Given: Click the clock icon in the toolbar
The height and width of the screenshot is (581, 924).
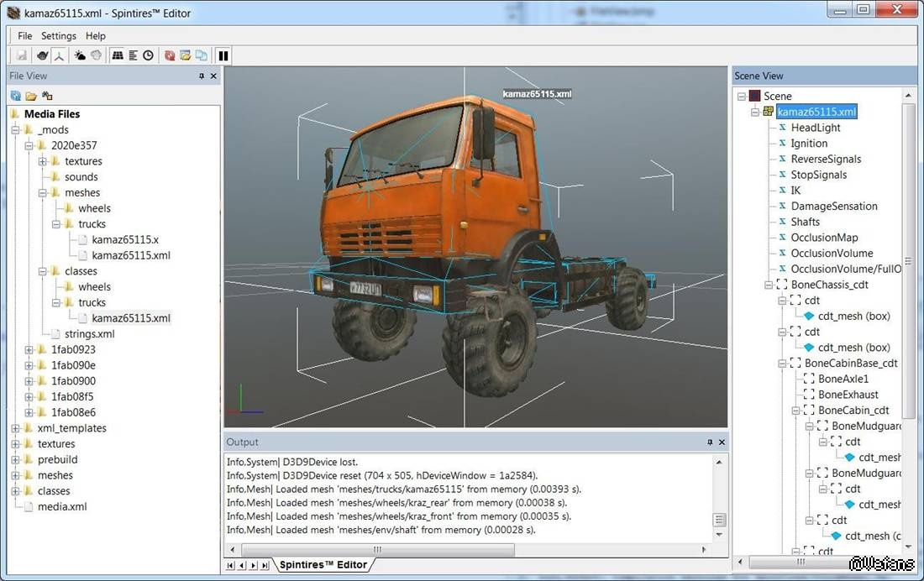Looking at the screenshot, I should (148, 55).
